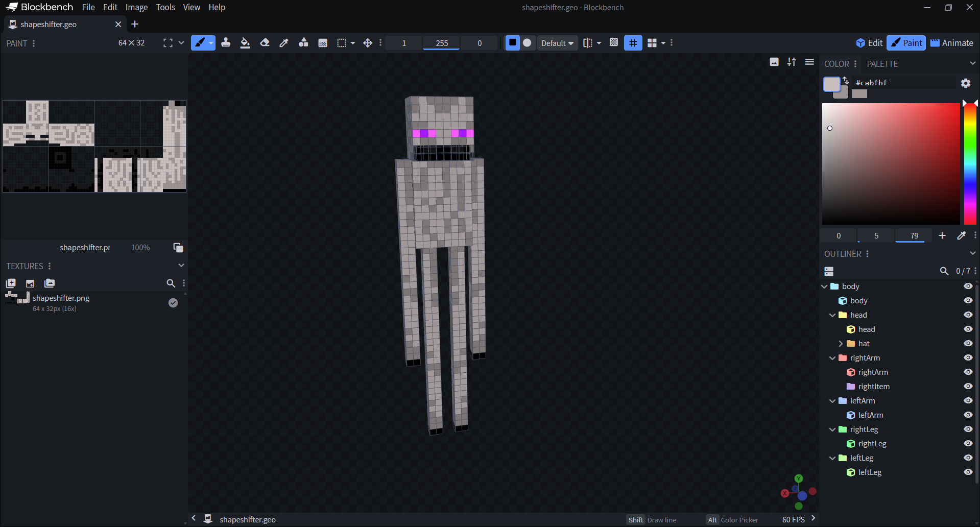Select the Draw Shape tool
Screen dimensions: 980x527
[x=303, y=43]
